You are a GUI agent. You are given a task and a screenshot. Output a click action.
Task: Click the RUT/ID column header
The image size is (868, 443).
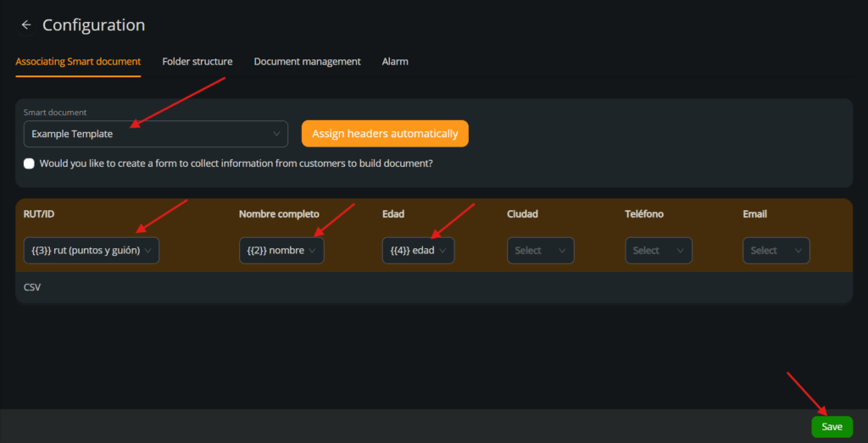(x=39, y=214)
